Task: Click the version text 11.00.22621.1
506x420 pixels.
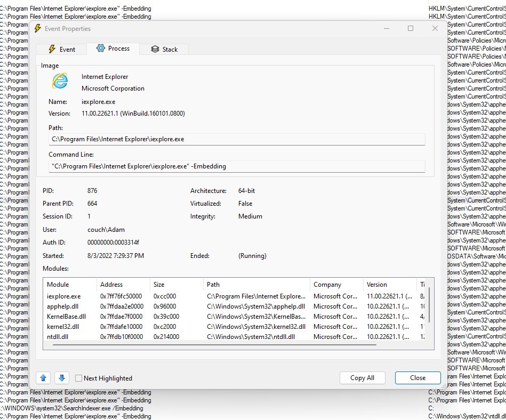Action: [100, 114]
